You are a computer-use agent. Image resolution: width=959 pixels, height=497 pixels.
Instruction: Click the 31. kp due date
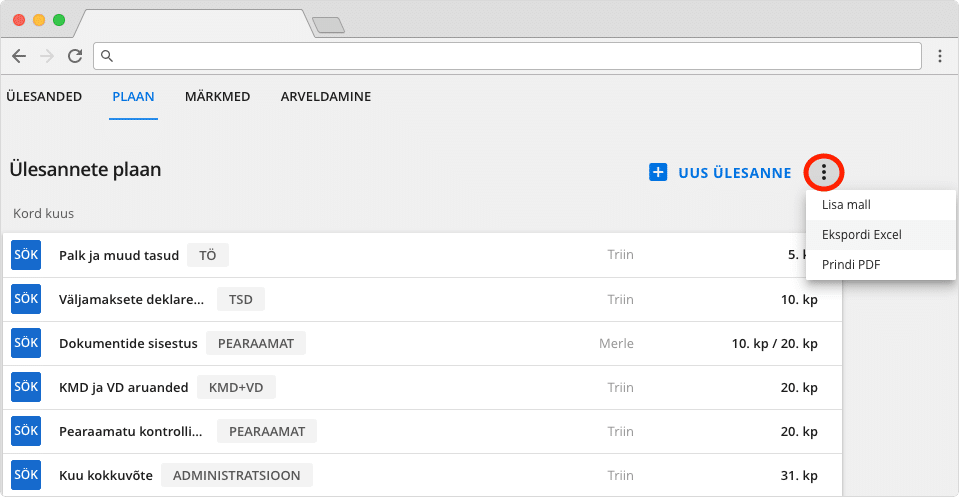click(799, 476)
